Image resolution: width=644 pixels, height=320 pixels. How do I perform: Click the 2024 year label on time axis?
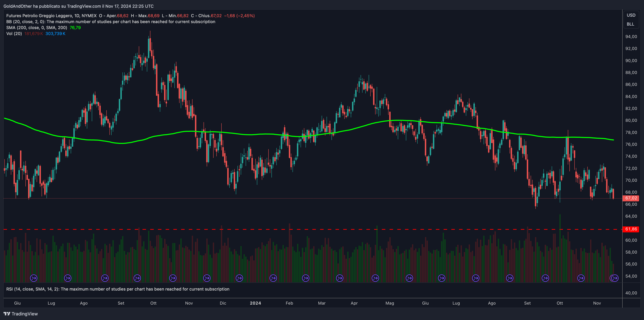[255, 303]
